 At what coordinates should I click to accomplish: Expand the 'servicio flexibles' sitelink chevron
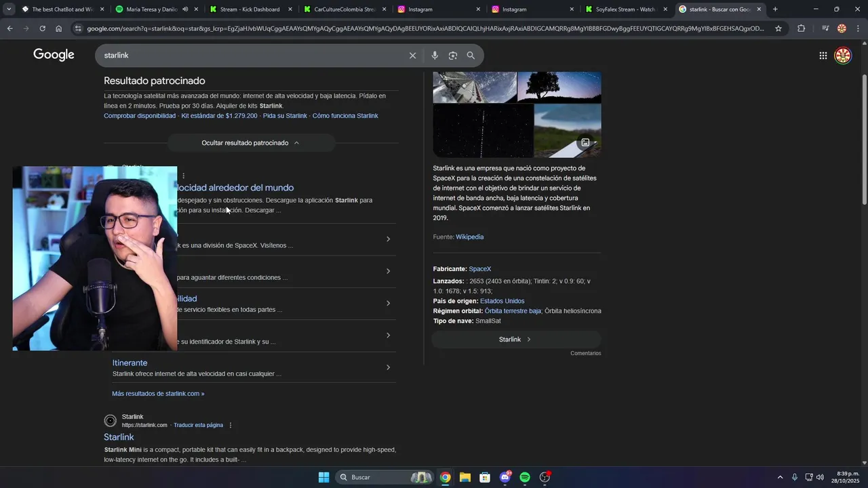(x=388, y=303)
